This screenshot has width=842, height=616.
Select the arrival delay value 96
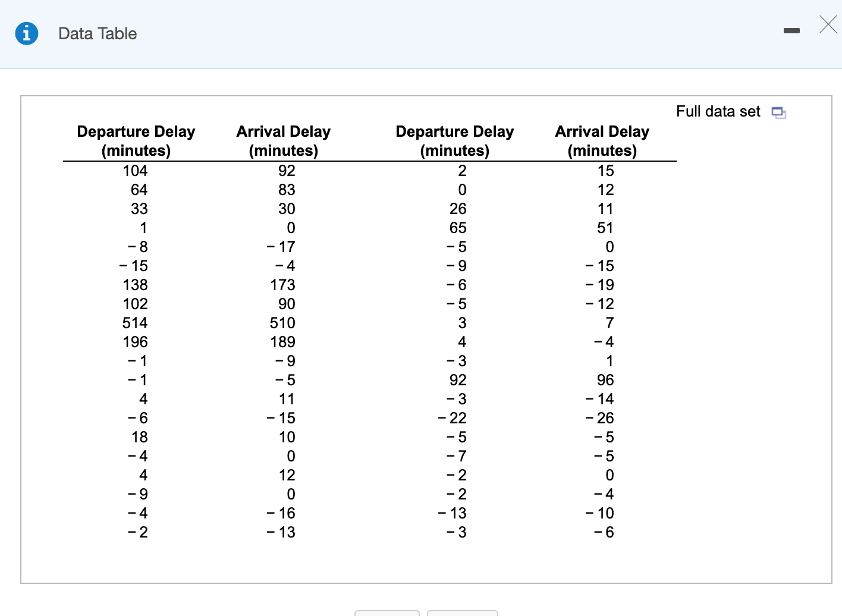coord(605,380)
